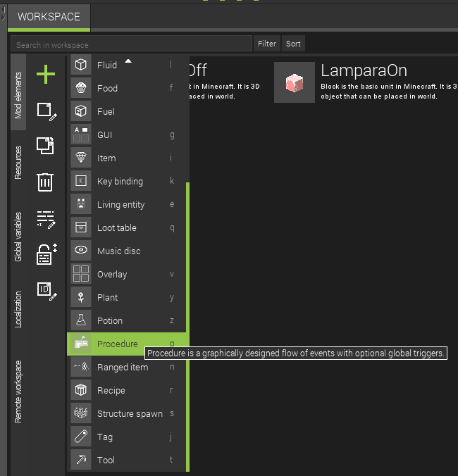Click the ID edit registry name icon
This screenshot has height=476, width=458.
click(47, 291)
